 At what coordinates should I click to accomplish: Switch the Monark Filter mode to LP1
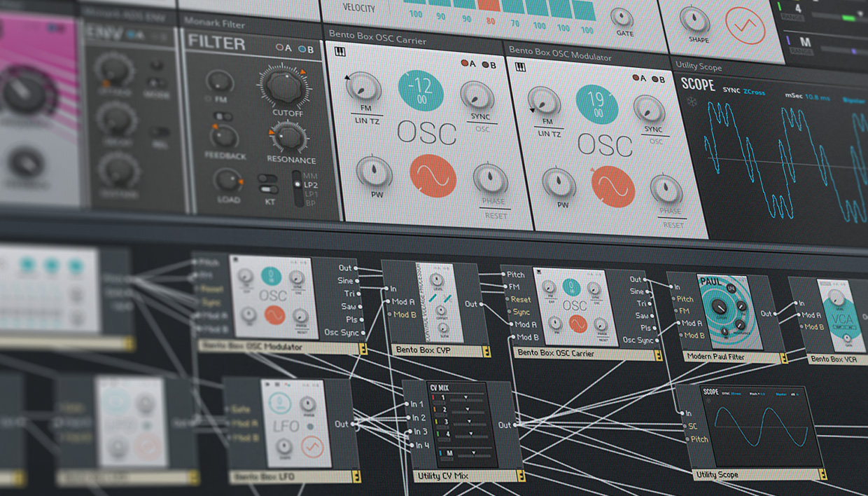[309, 194]
